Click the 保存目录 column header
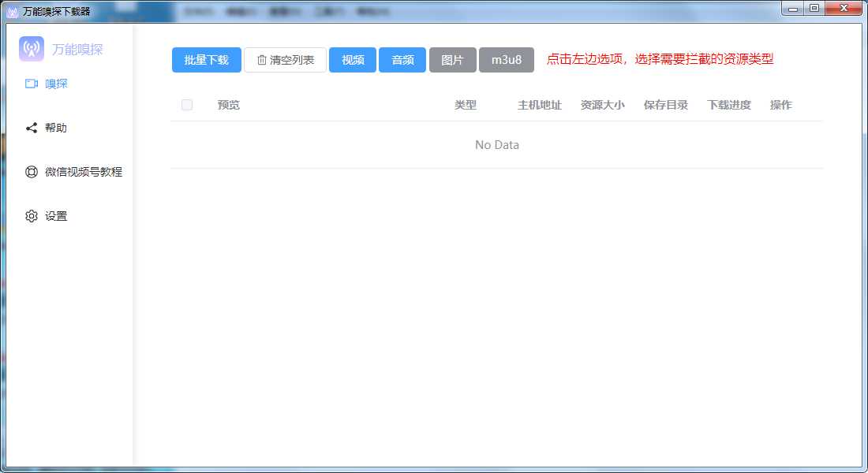868x473 pixels. (666, 105)
